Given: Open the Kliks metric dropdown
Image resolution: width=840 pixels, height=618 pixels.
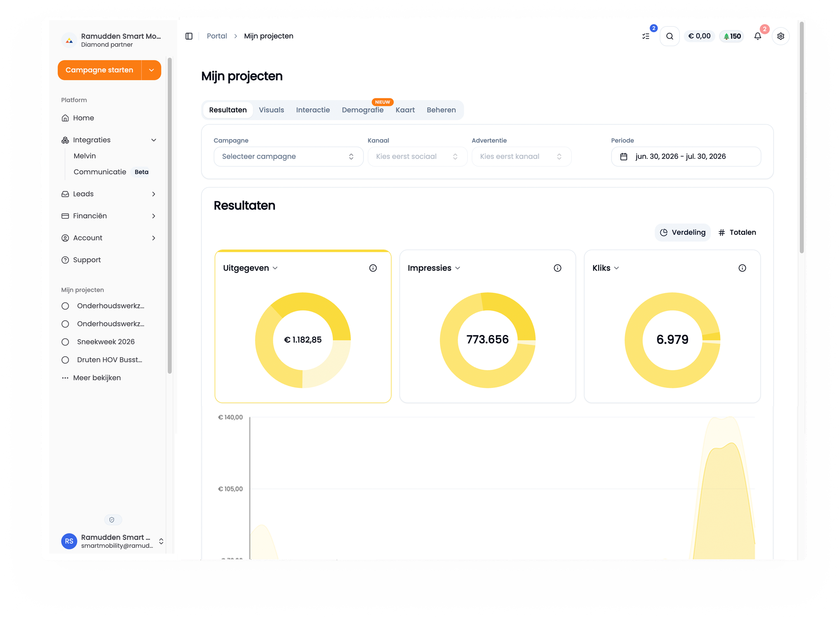Looking at the screenshot, I should [606, 268].
